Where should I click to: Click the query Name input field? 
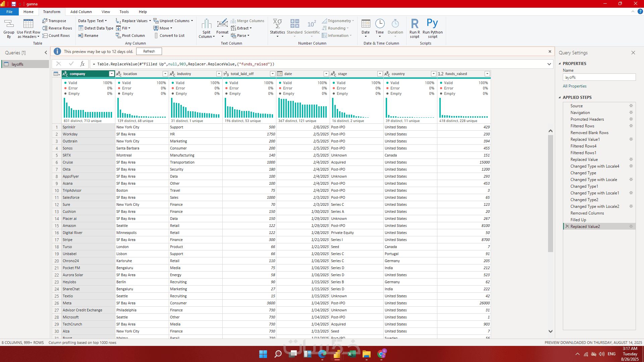tap(599, 77)
